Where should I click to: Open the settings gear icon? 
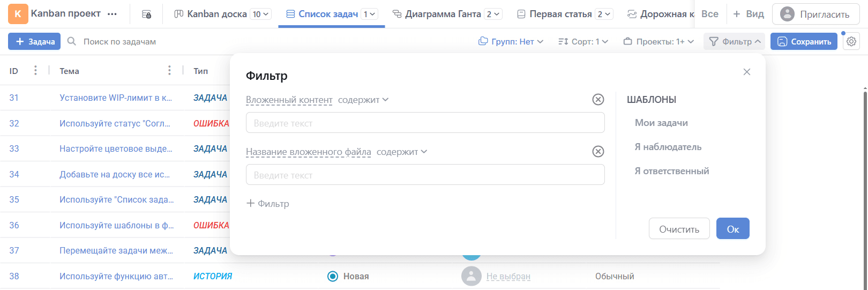point(851,41)
